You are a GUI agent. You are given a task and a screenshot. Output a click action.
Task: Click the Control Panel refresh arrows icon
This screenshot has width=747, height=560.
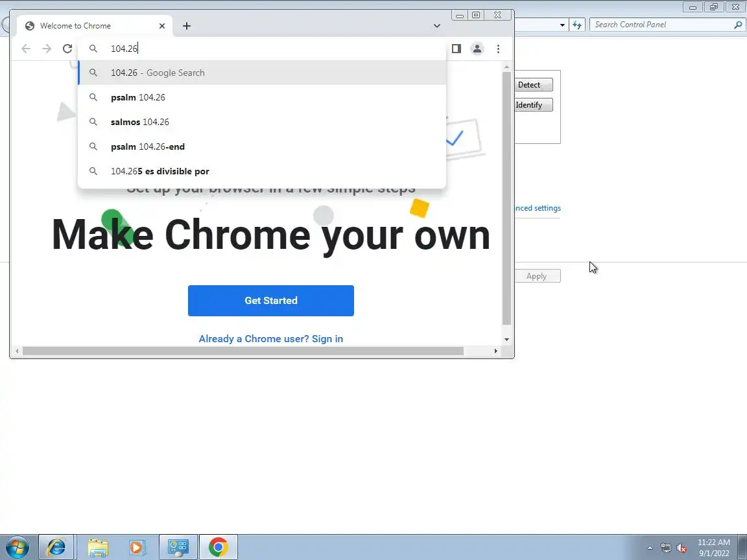(x=577, y=25)
